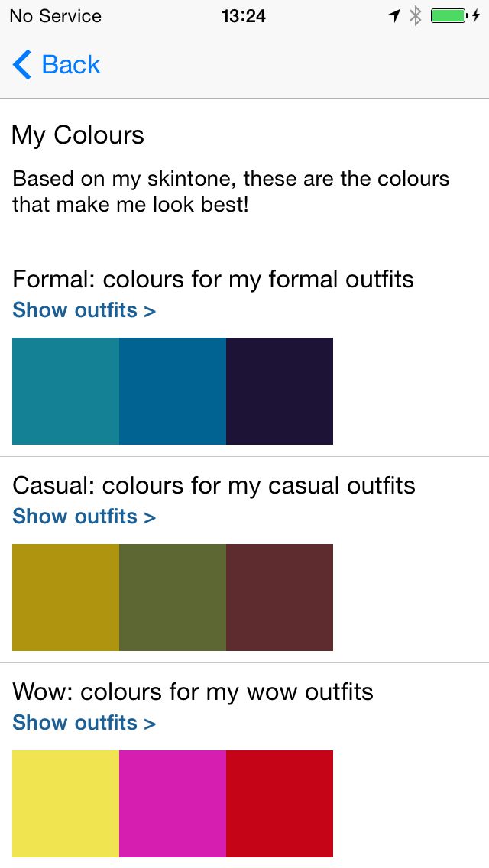Screen dimensions: 489x868
Task: Select the teal swatch in Formal colours
Action: tap(65, 390)
